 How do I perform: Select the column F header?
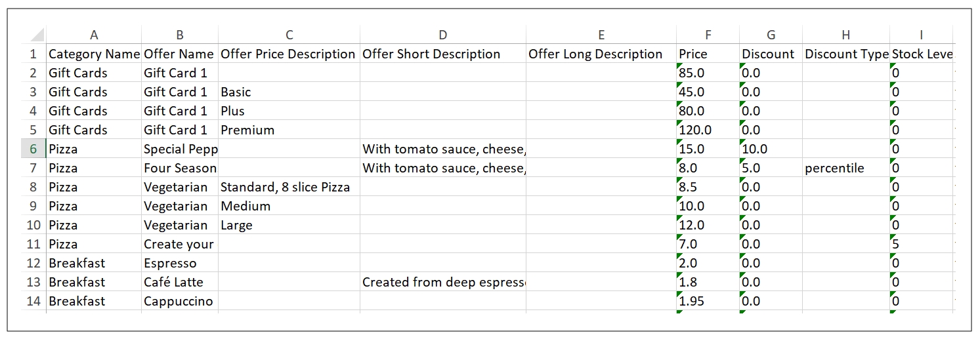(708, 35)
